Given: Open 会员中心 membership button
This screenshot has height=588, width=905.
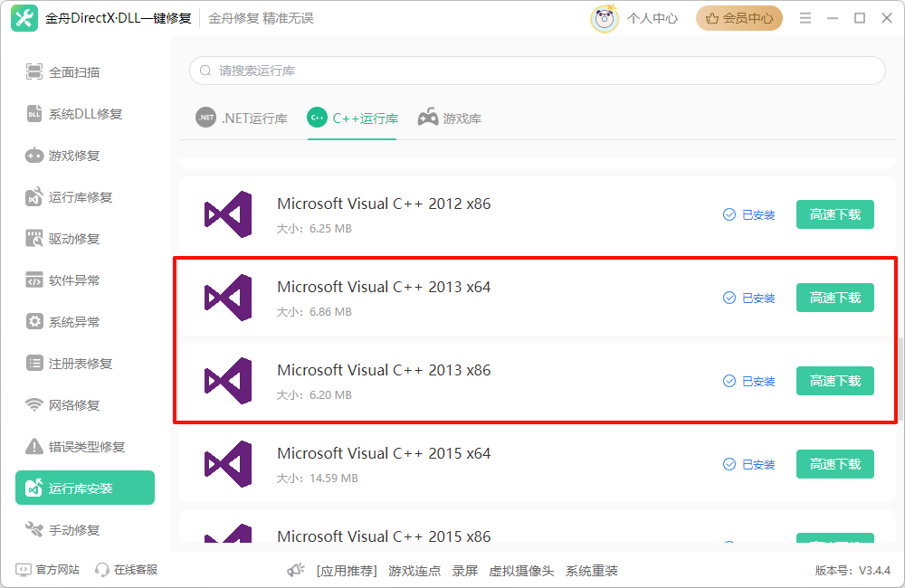Looking at the screenshot, I should pyautogui.click(x=738, y=18).
